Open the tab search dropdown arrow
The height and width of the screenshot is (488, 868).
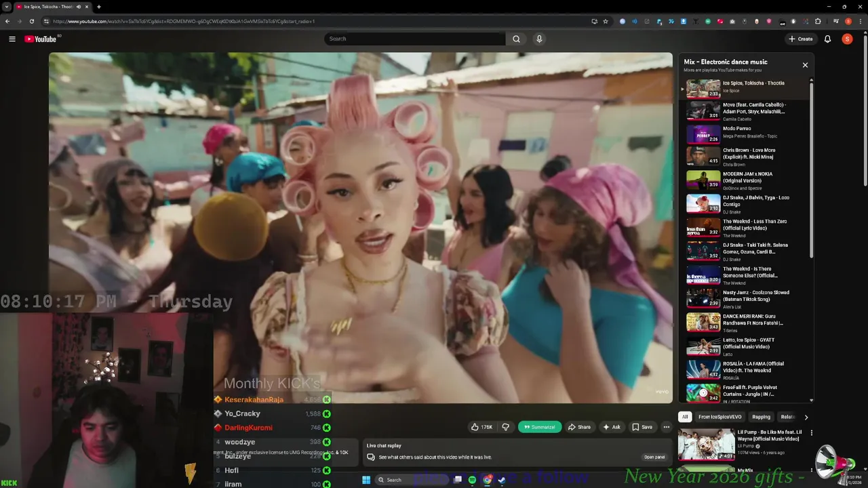point(6,7)
